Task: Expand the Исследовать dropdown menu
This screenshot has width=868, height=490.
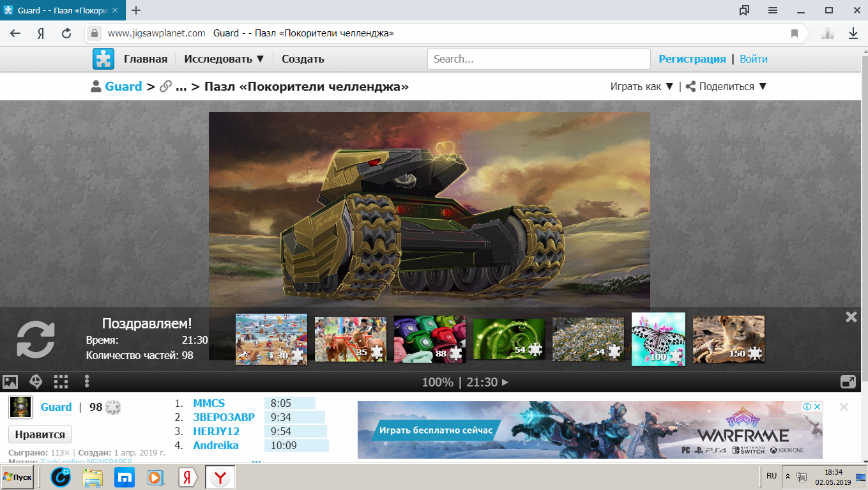Action: (224, 59)
